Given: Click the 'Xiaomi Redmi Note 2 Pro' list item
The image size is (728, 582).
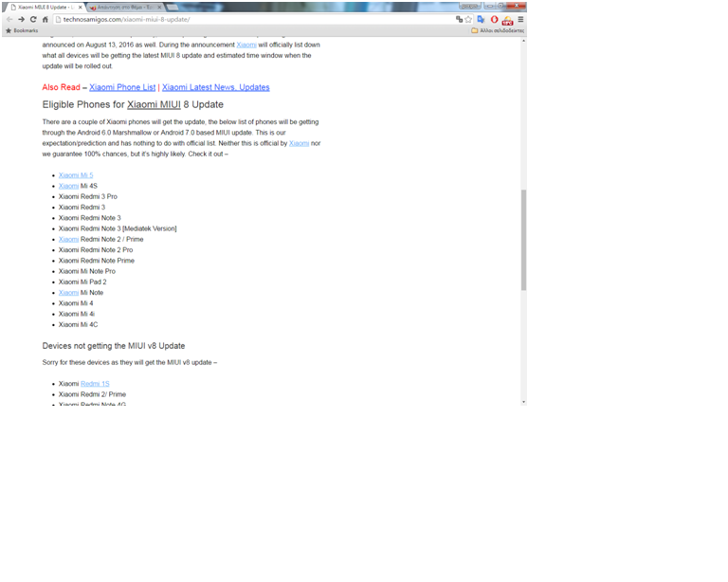Looking at the screenshot, I should click(96, 250).
